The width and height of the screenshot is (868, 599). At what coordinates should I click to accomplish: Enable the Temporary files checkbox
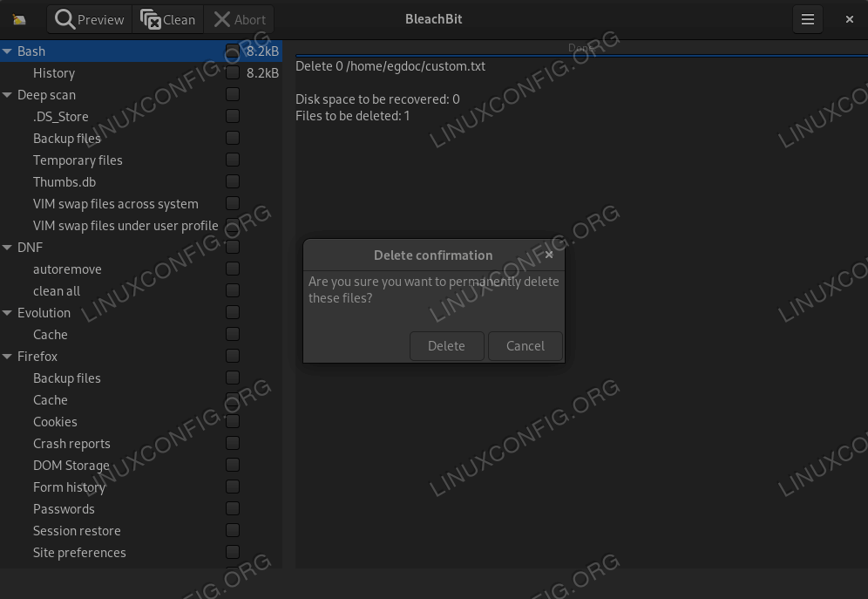233,160
